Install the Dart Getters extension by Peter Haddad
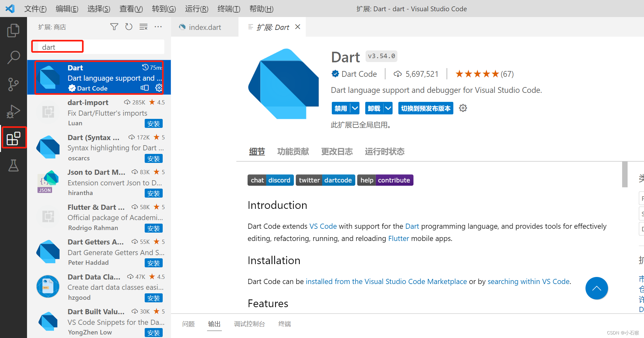The width and height of the screenshot is (644, 338). click(154, 263)
